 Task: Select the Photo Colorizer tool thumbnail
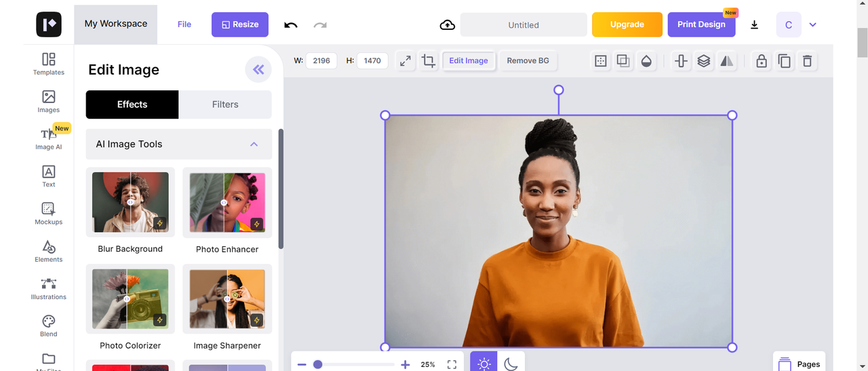click(x=130, y=299)
